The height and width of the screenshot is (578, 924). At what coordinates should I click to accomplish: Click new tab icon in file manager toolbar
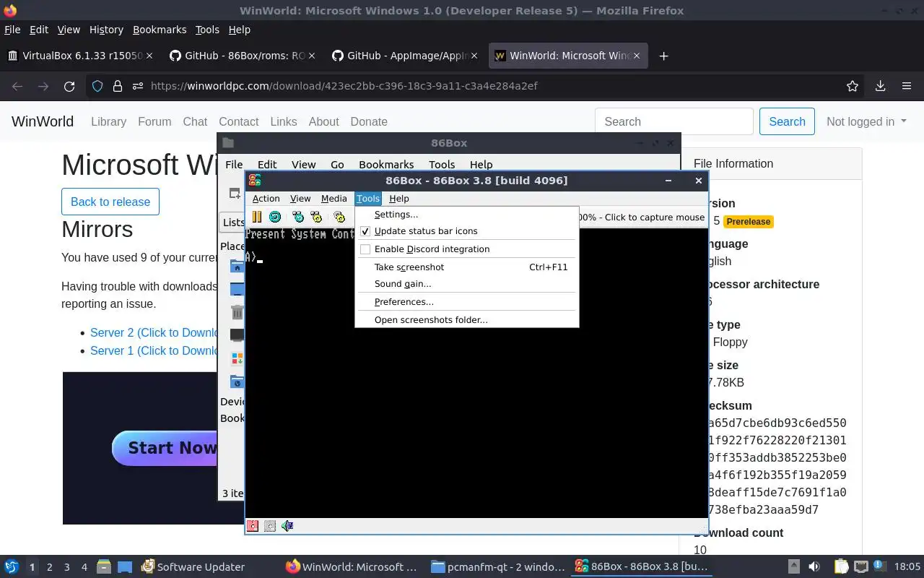tap(235, 193)
